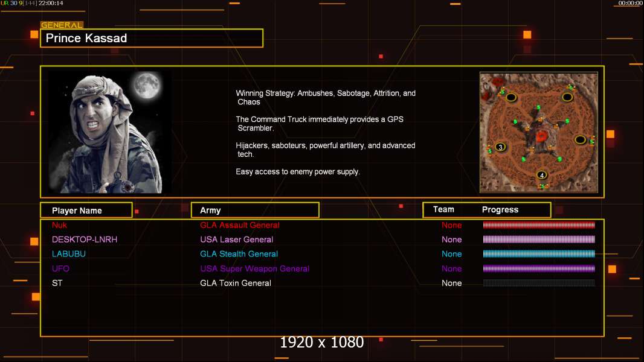
Task: Click USA Super Weapon General army entry
Action: [x=255, y=268]
